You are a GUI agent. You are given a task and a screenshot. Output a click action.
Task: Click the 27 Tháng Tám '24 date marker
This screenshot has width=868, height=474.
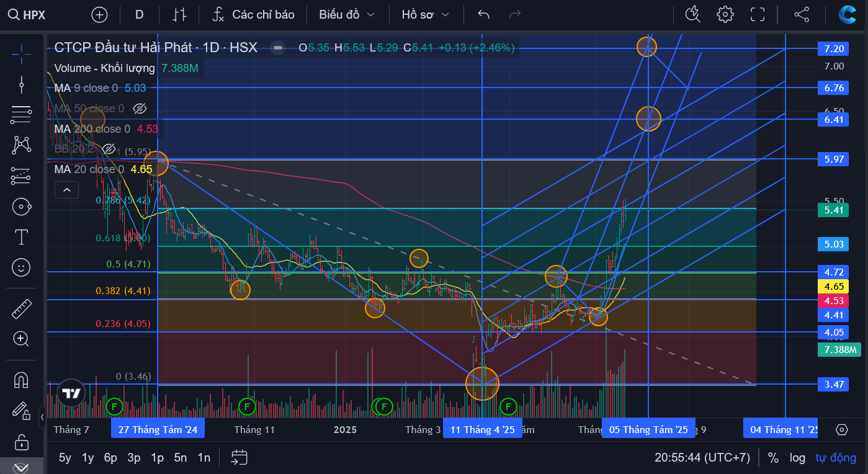pos(158,429)
